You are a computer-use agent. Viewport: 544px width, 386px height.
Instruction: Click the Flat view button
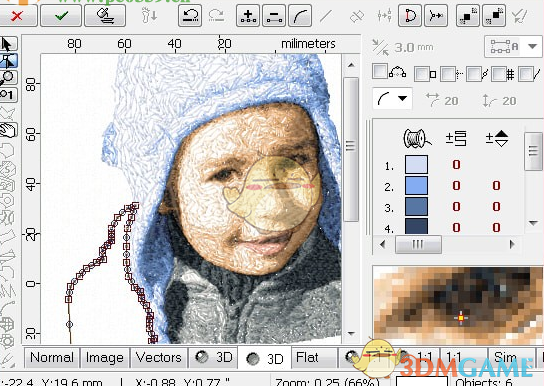pos(307,357)
